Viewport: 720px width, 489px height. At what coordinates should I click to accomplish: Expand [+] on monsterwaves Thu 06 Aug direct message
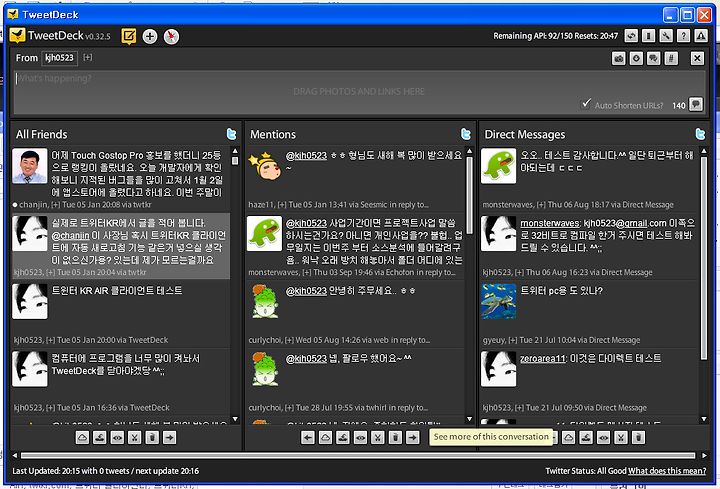(x=541, y=205)
